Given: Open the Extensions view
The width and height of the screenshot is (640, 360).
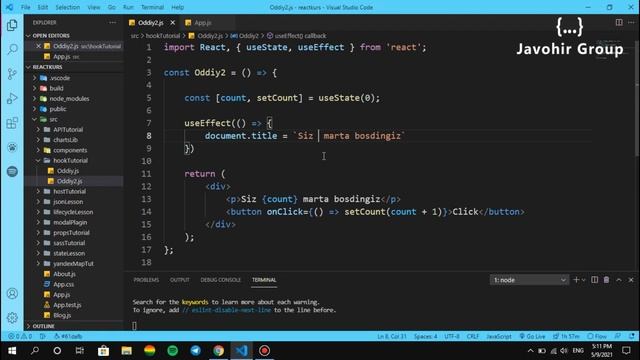Looking at the screenshot, I should pyautogui.click(x=12, y=123).
